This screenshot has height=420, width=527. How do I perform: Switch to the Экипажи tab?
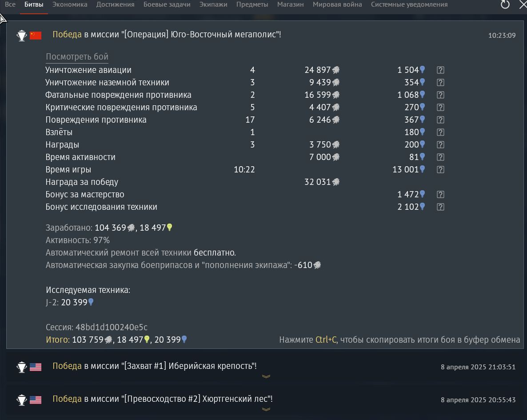[213, 5]
